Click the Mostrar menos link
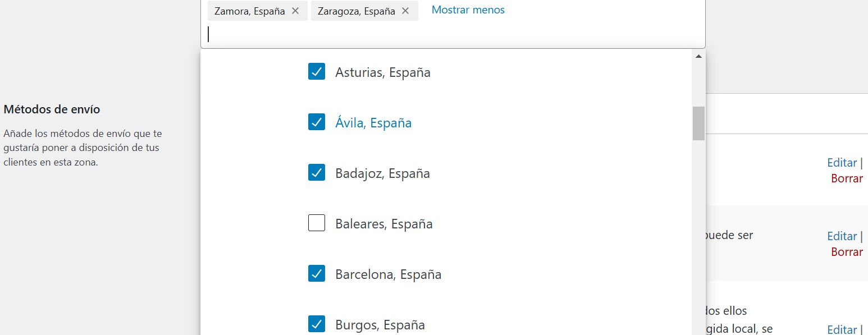The width and height of the screenshot is (868, 335). [x=468, y=10]
